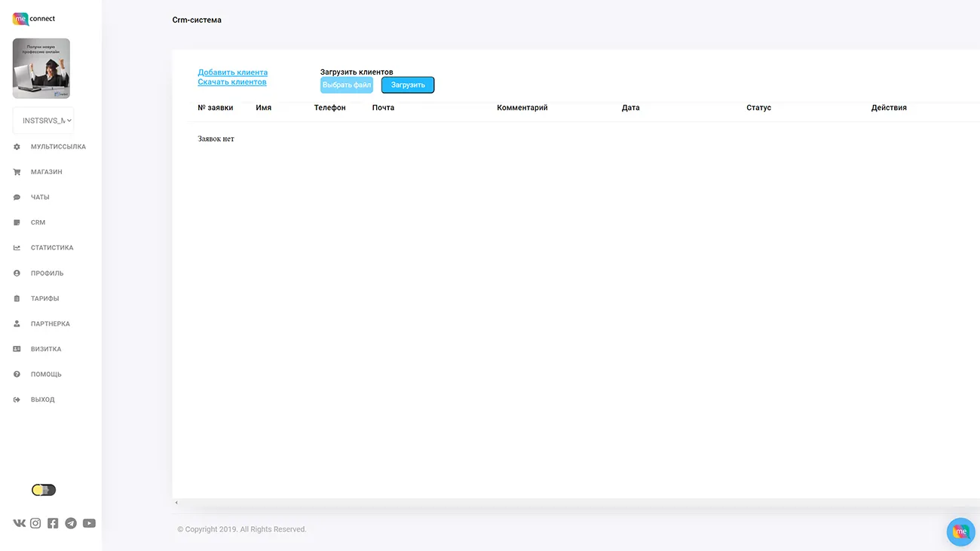The width and height of the screenshot is (980, 551).
Task: Click the shopping cart Магазин icon
Action: (x=17, y=172)
